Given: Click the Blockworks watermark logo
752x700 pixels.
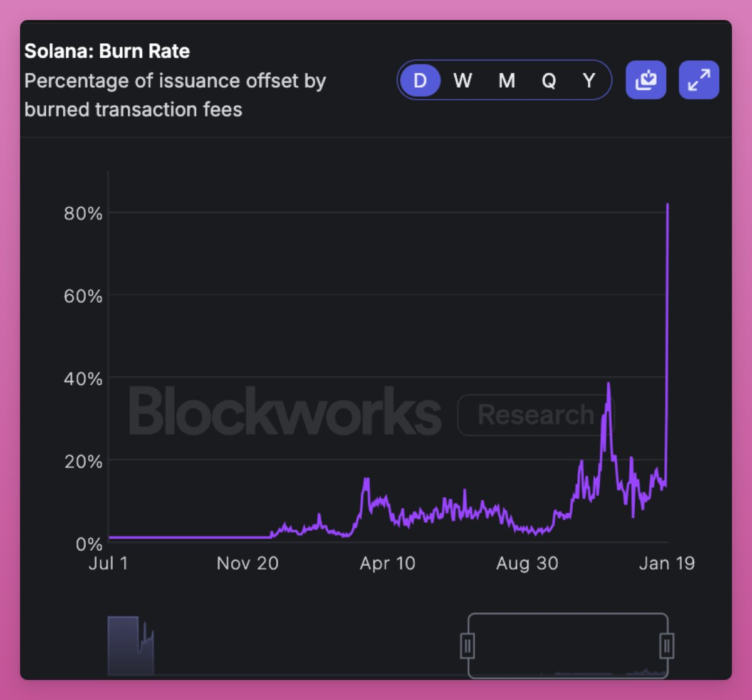Looking at the screenshot, I should [285, 412].
